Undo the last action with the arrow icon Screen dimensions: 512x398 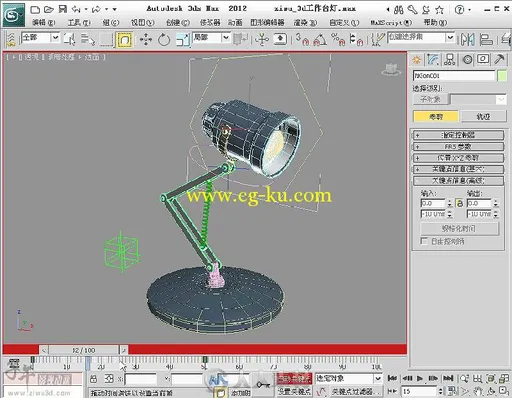click(76, 9)
